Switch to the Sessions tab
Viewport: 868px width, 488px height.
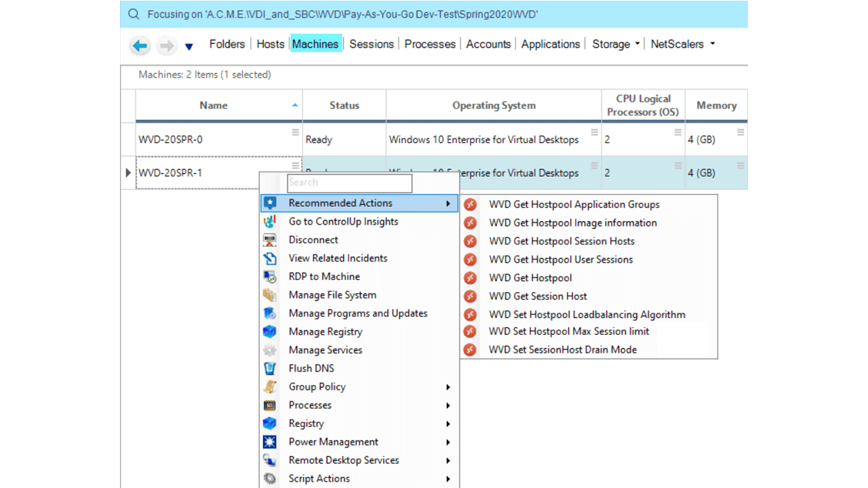[370, 43]
